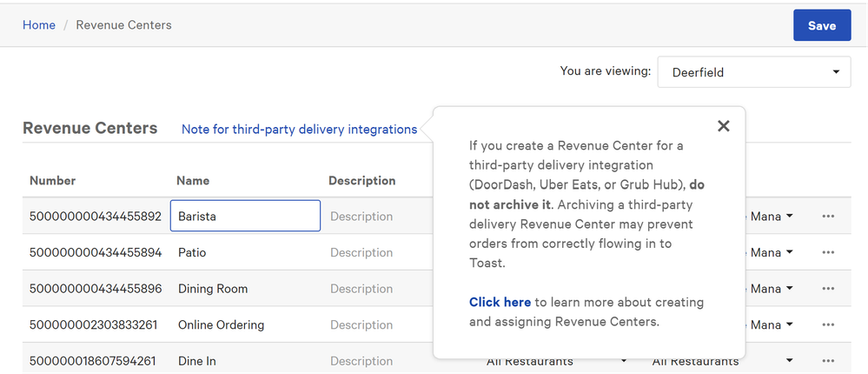Click Description field in Barista row
This screenshot has width=868, height=374.
pos(375,217)
